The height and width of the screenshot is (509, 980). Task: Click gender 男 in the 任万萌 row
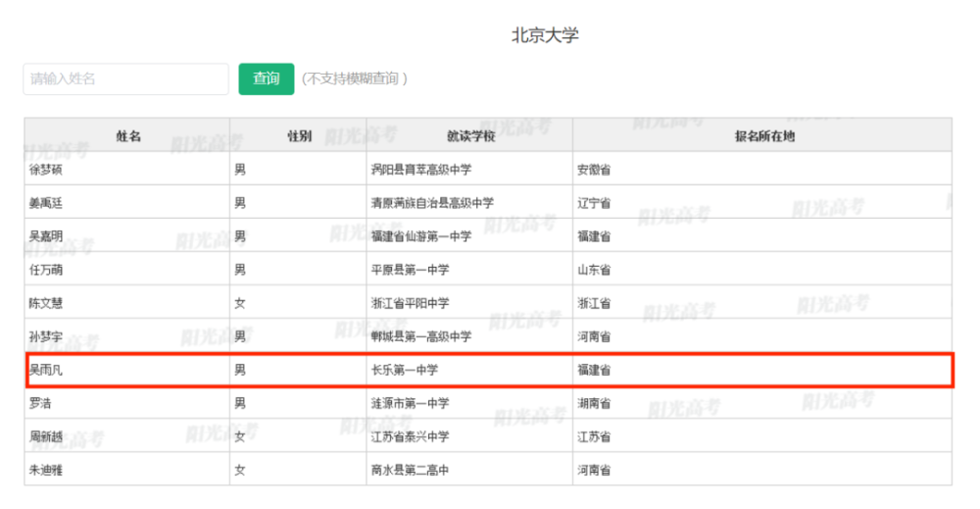240,270
